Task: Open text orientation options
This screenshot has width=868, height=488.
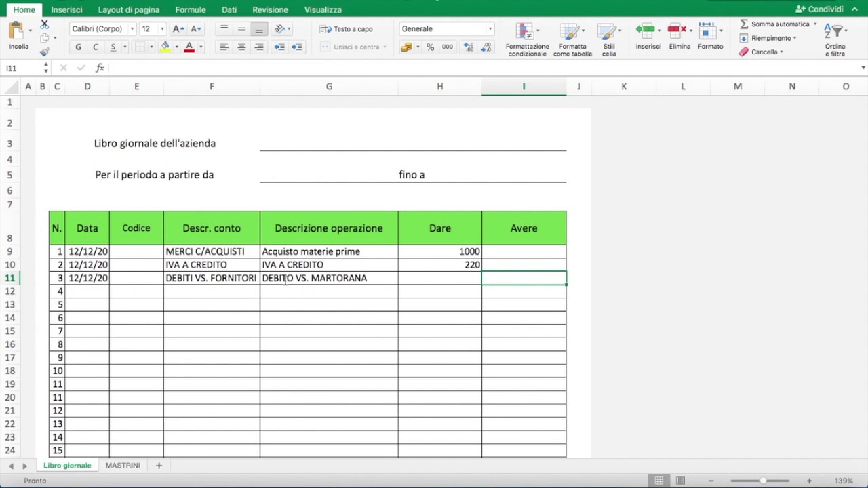Action: [x=282, y=29]
